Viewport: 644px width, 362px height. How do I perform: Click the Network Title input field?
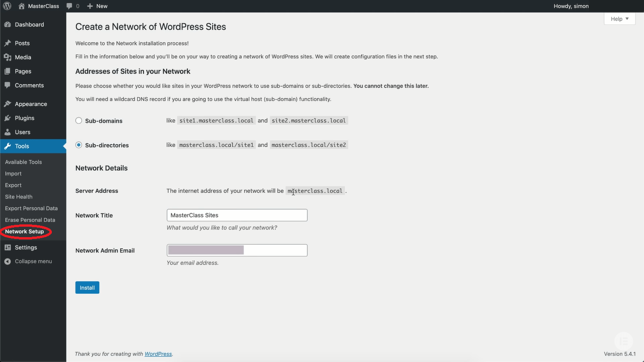(x=237, y=215)
